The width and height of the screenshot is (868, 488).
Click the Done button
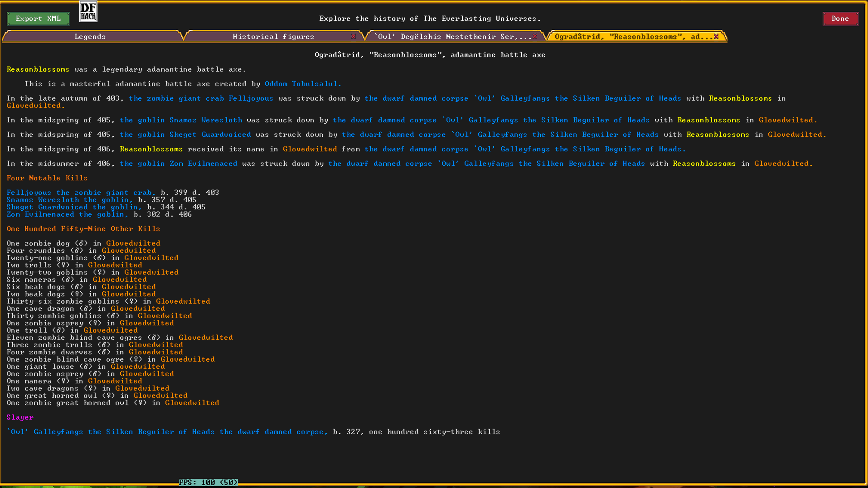[840, 19]
